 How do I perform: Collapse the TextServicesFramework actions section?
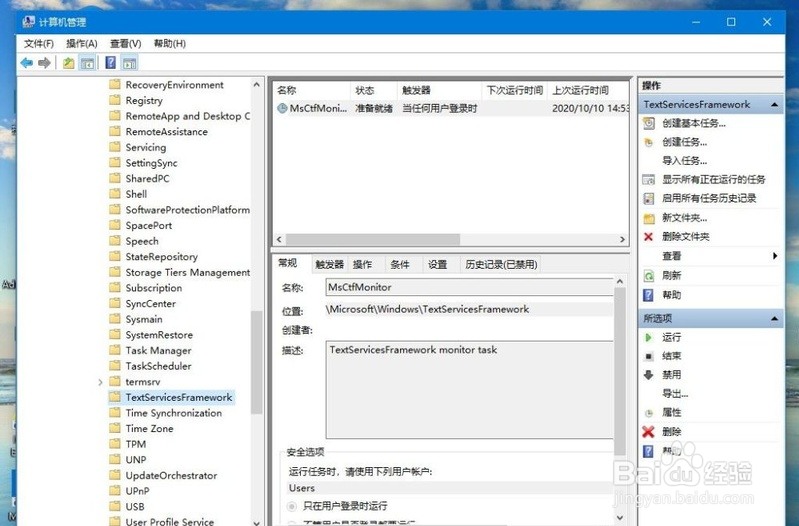point(775,104)
